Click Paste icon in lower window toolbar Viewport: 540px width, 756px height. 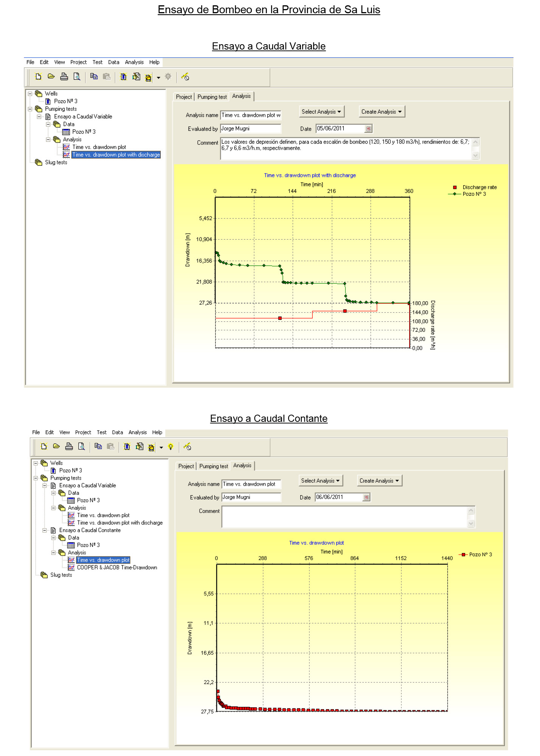click(x=110, y=446)
